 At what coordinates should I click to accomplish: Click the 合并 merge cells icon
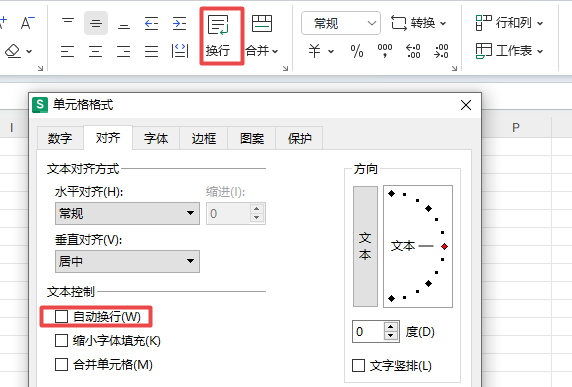[262, 24]
